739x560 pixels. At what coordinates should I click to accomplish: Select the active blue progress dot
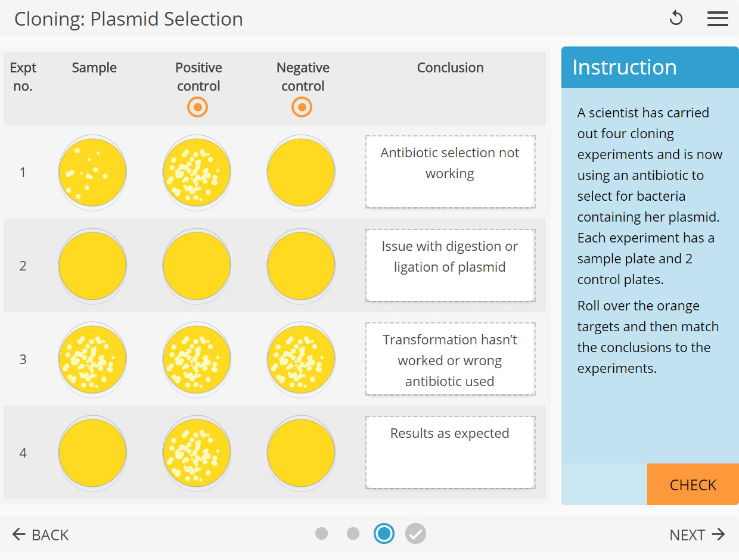384,534
